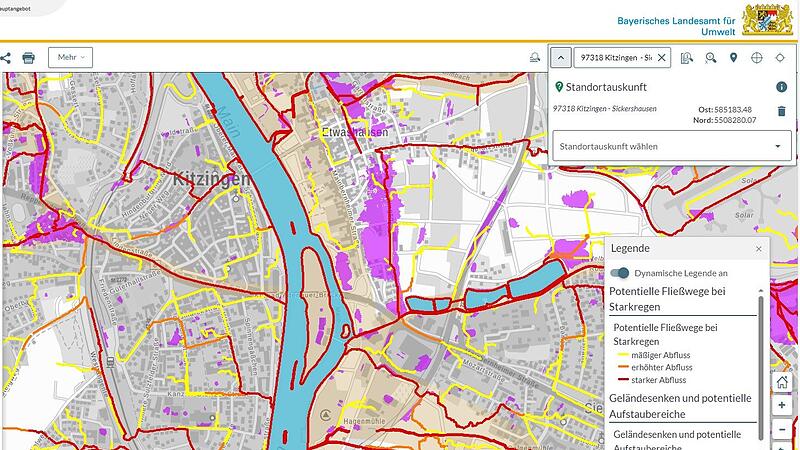Delete the Standortauskunft location entry
This screenshot has height=450, width=800.
coord(781,111)
